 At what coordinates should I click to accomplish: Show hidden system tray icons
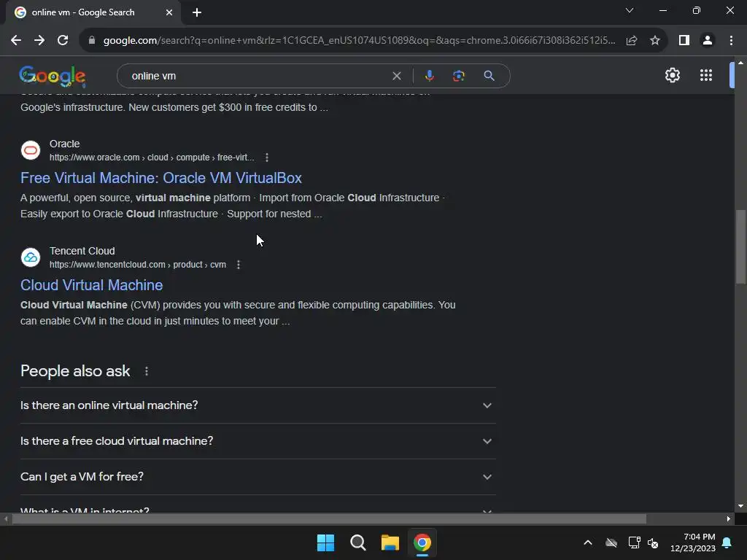[x=588, y=542]
